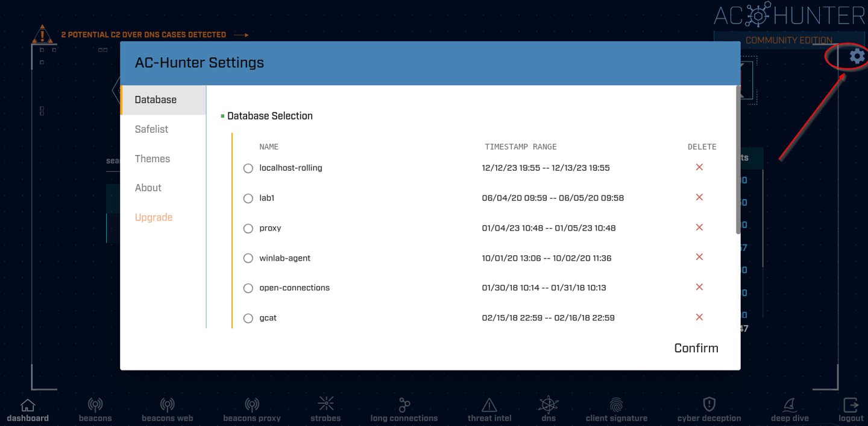
Task: Open the beacons proxy icon
Action: click(251, 405)
